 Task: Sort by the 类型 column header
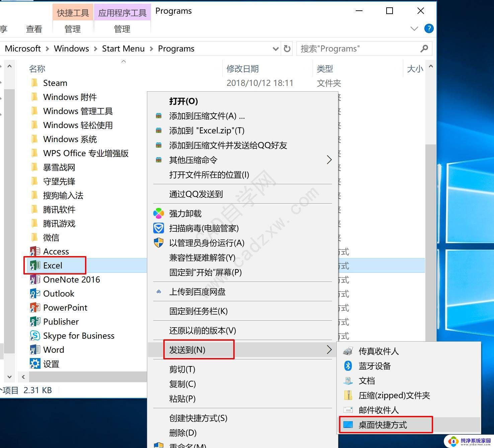click(325, 69)
